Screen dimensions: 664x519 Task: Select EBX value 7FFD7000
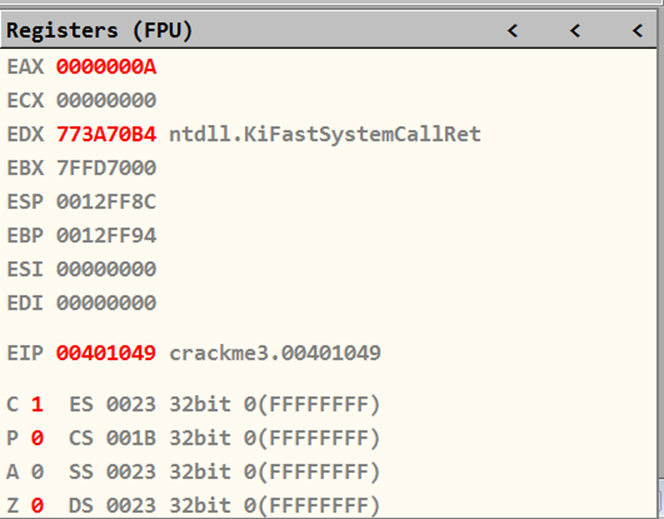[106, 168]
